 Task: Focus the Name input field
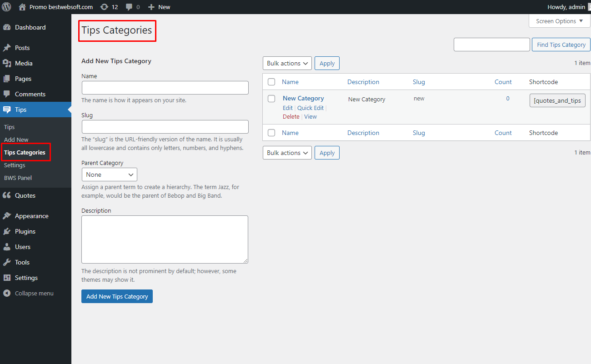[165, 88]
